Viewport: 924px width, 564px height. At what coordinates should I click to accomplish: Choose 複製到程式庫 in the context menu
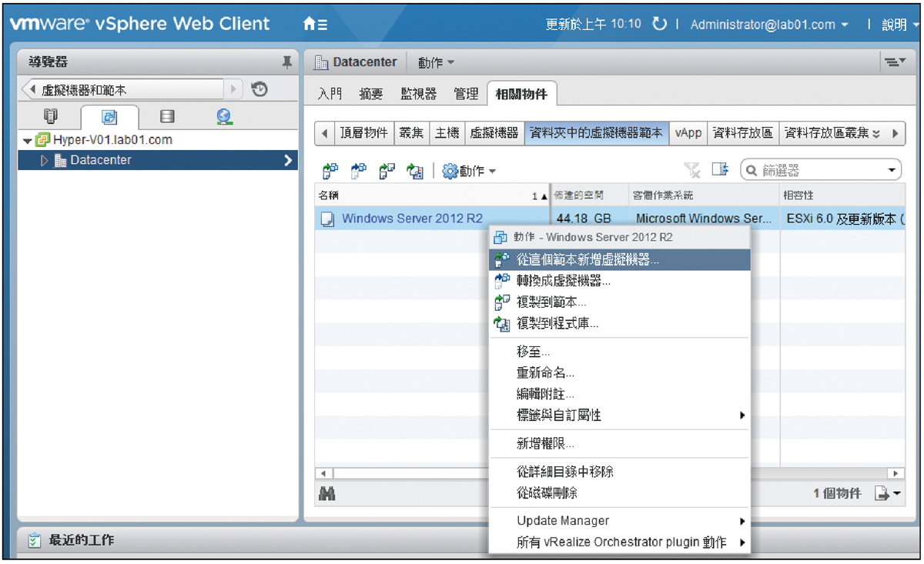point(619,324)
